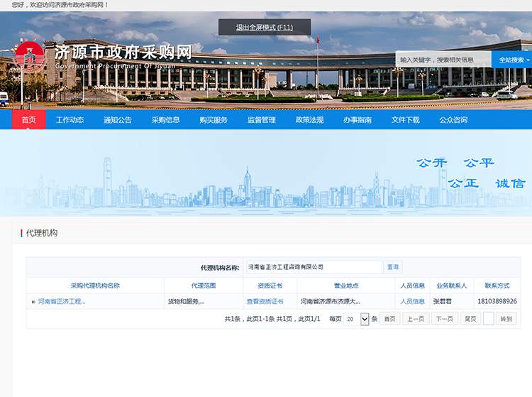This screenshot has height=397, width=532.
Task: Click 下一页 next page button
Action: coord(445,320)
